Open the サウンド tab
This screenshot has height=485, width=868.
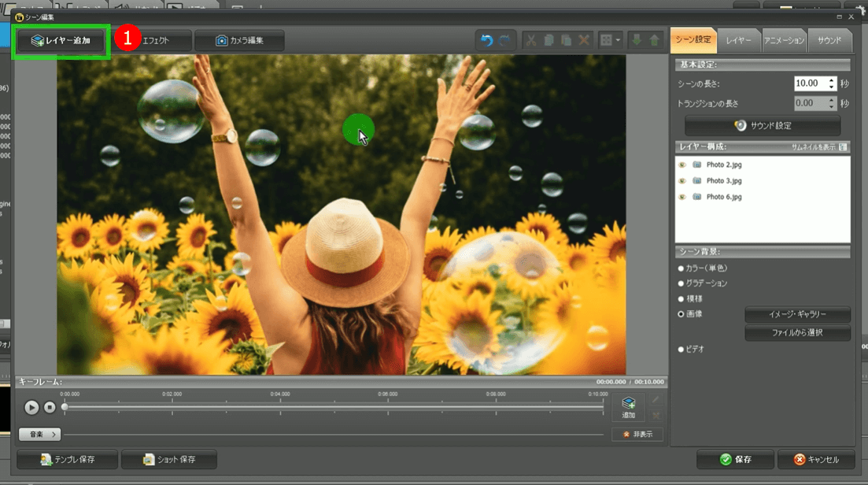coord(829,40)
